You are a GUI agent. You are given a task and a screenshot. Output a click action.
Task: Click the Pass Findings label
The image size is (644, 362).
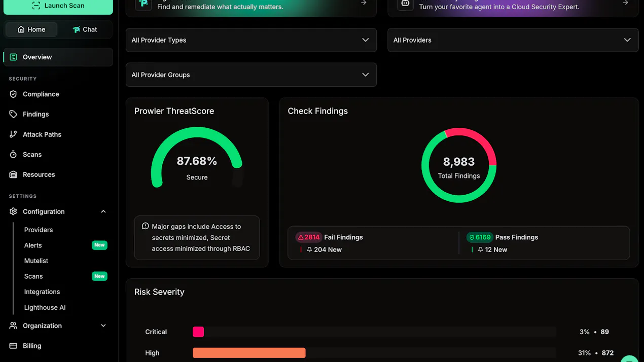coord(517,237)
